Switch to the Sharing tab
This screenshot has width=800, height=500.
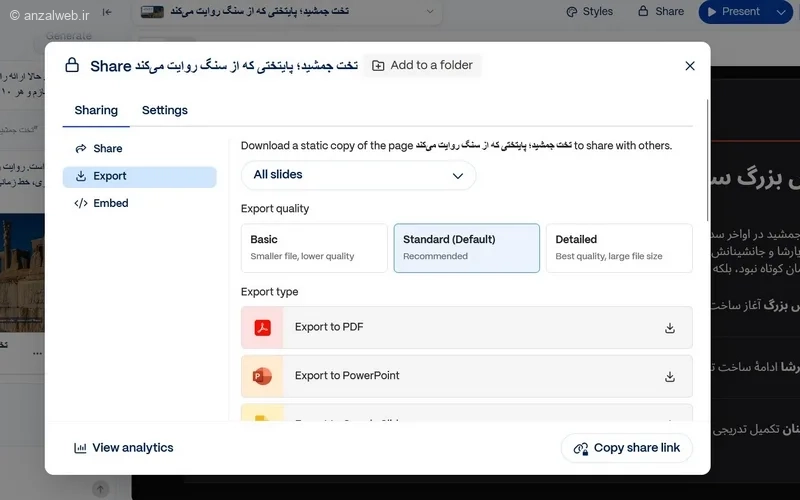(96, 110)
